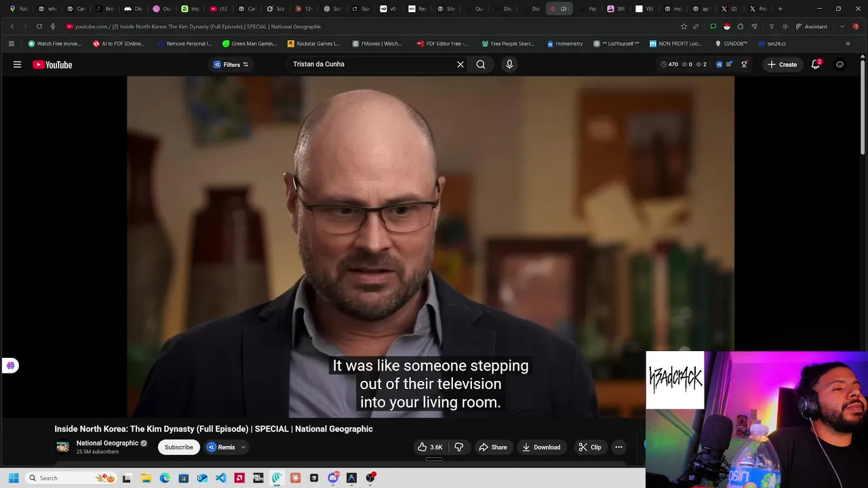The image size is (868, 488).
Task: Click the purple floating extension icon at left edge
Action: coord(10,365)
